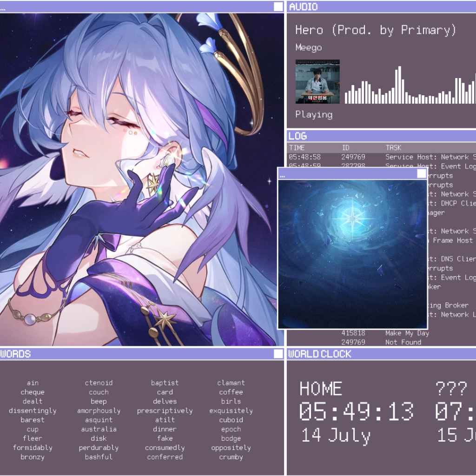Click the word beep
This screenshot has height=476, width=476.
pyautogui.click(x=99, y=402)
